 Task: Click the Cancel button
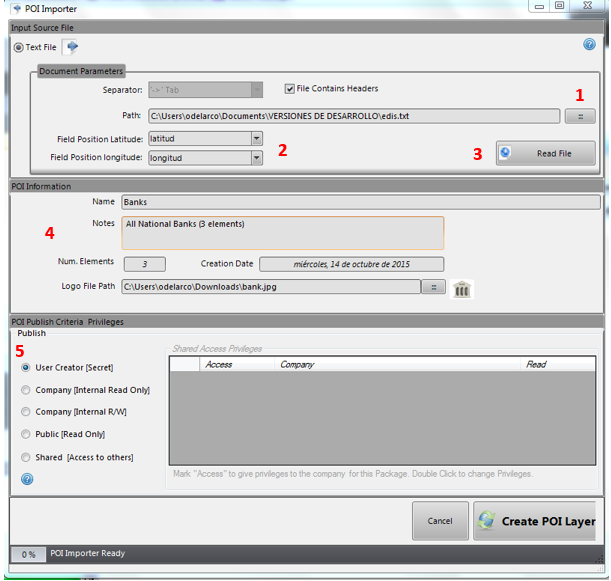(439, 521)
